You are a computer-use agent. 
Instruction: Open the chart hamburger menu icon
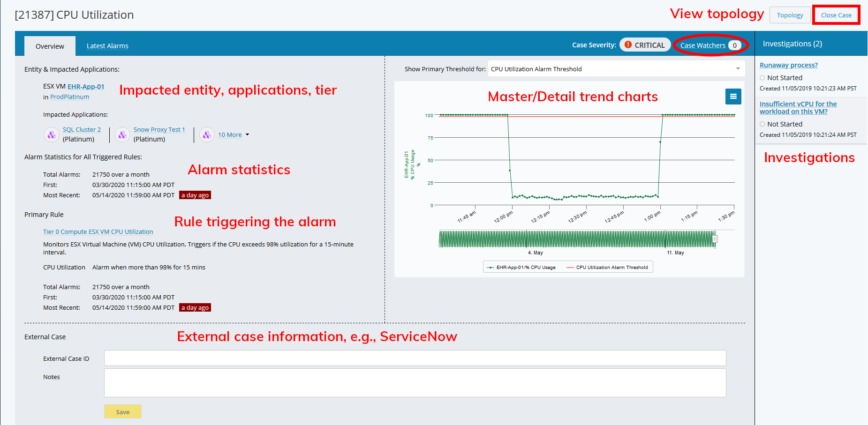(733, 97)
